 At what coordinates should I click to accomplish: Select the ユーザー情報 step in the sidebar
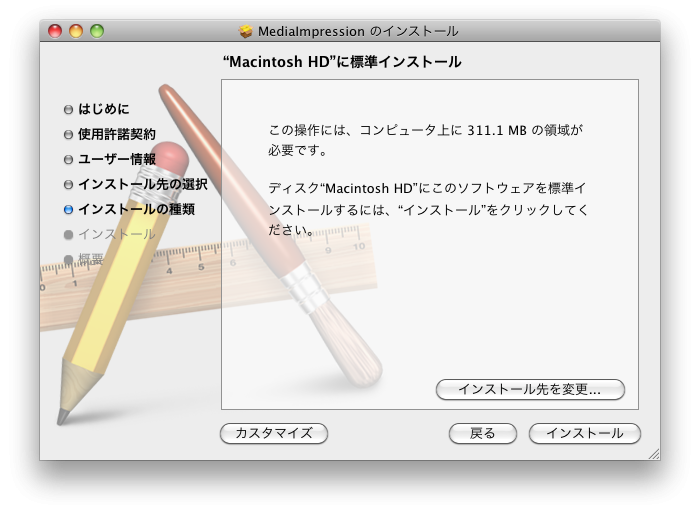pos(117,159)
